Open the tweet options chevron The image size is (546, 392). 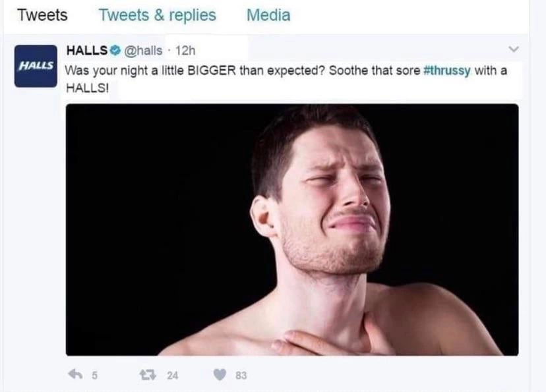pos(514,49)
